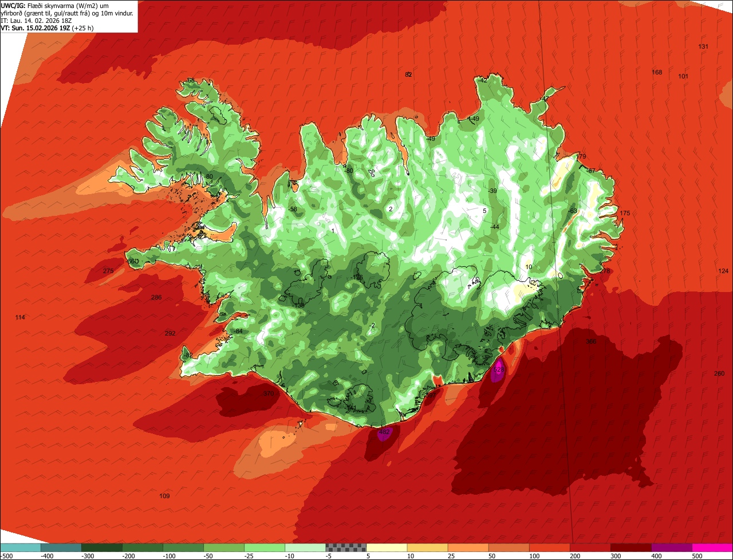Click the VT: Sun. 15.02.2026 19Z valid time
733x560 pixels.
pyautogui.click(x=35, y=27)
